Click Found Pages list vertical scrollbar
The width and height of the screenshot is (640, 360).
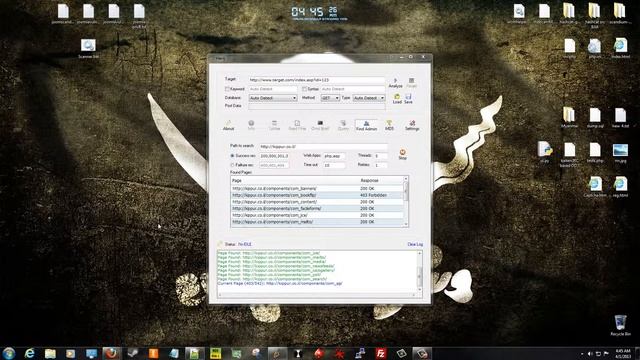[406, 202]
